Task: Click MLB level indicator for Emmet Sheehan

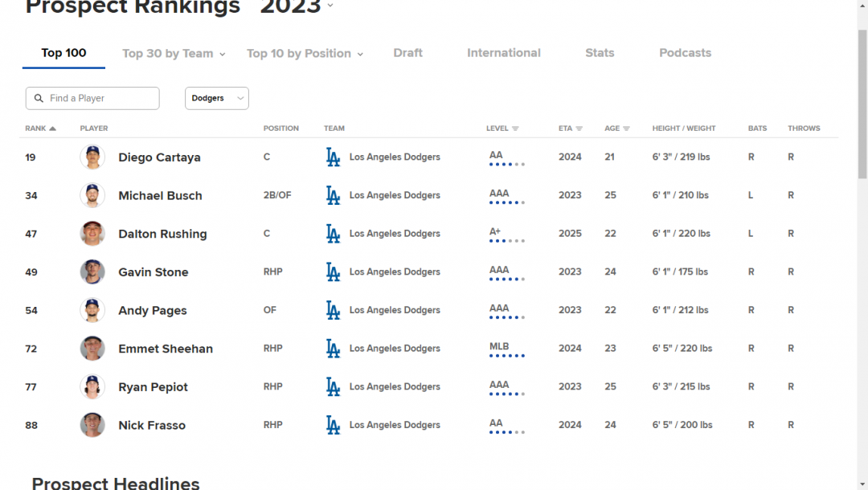Action: tap(506, 349)
